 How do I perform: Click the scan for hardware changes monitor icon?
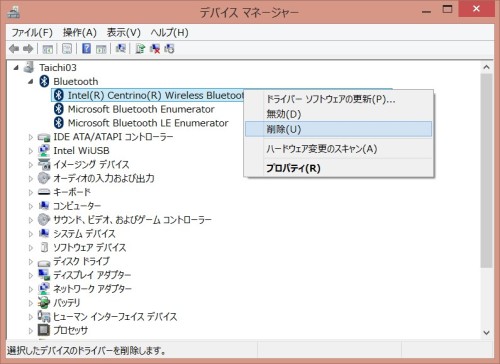120,49
